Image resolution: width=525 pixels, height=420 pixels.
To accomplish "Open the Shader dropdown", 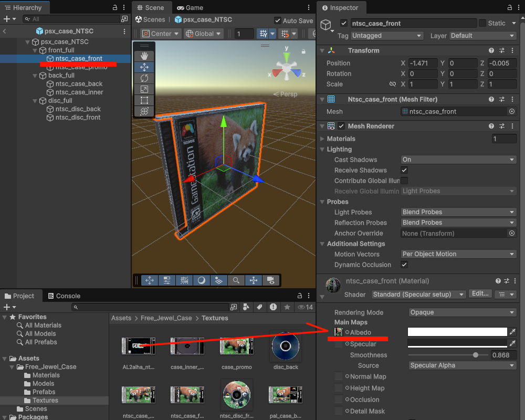I will [x=418, y=295].
